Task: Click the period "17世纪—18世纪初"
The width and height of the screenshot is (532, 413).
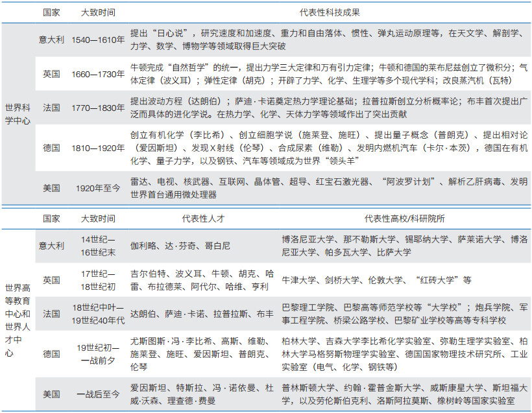Action: tap(98, 280)
